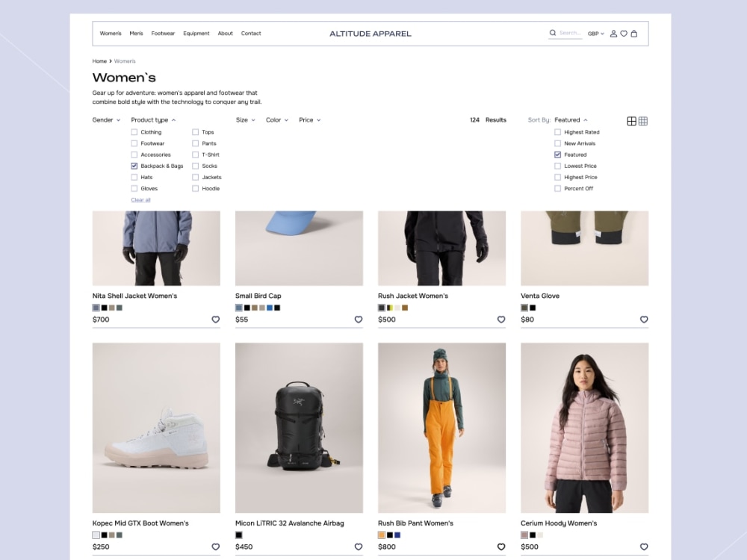The width and height of the screenshot is (747, 560).
Task: Favorite the Micon LiTRIC 32 Avalanche Airbag
Action: coord(359,547)
